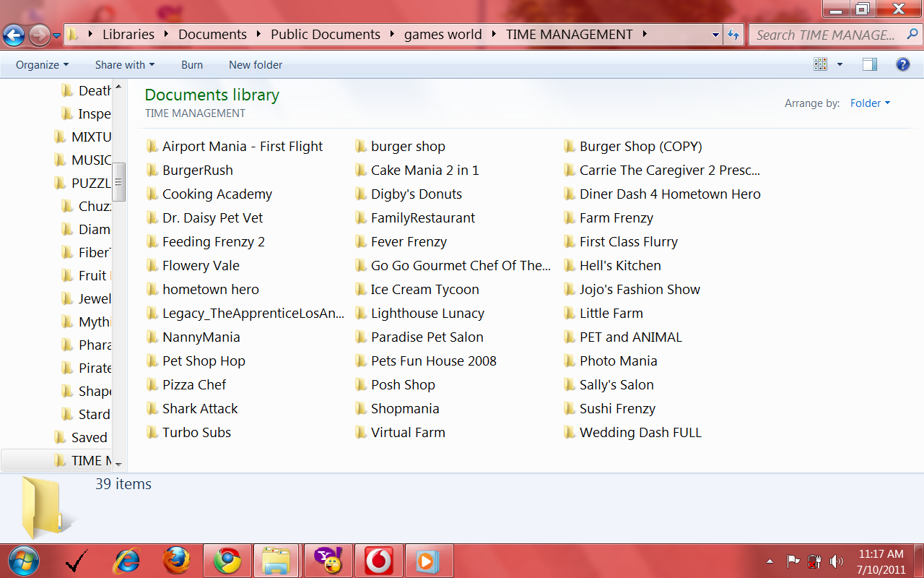Click the volume speaker tray icon

(837, 561)
